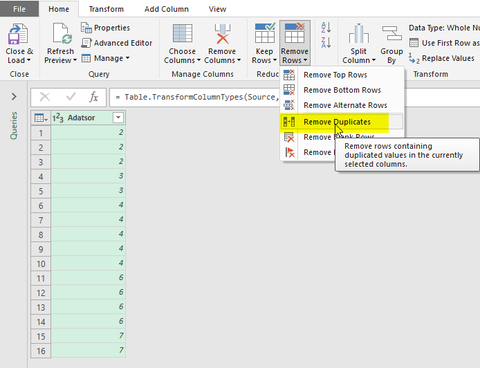
Task: Click Replace Values
Action: (x=442, y=58)
